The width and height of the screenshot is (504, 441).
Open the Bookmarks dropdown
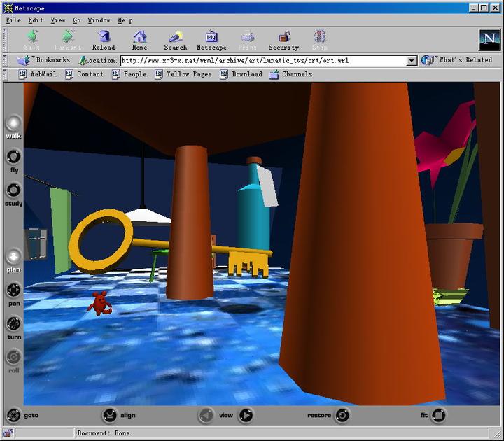pyautogui.click(x=46, y=60)
